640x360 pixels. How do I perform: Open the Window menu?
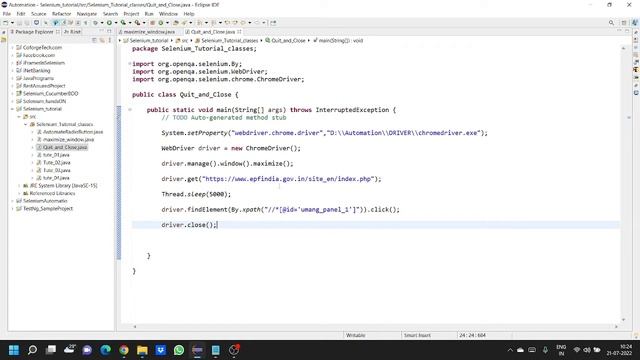click(168, 14)
